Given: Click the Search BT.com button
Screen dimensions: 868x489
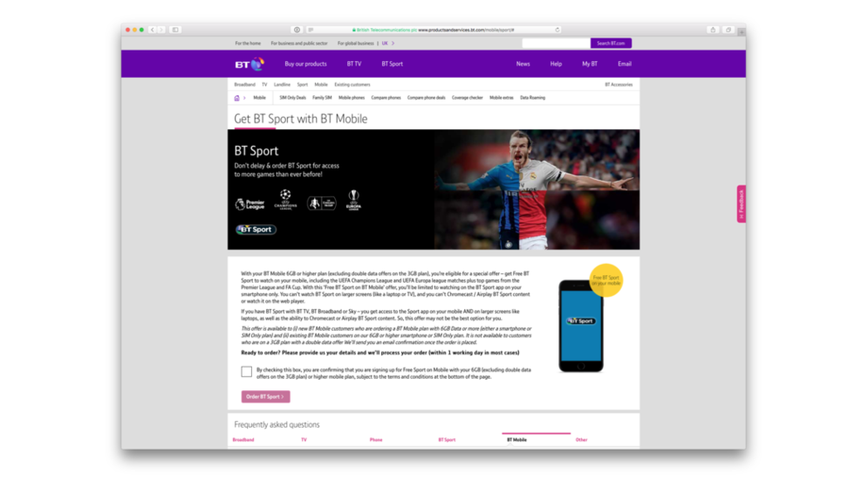Looking at the screenshot, I should tap(611, 44).
